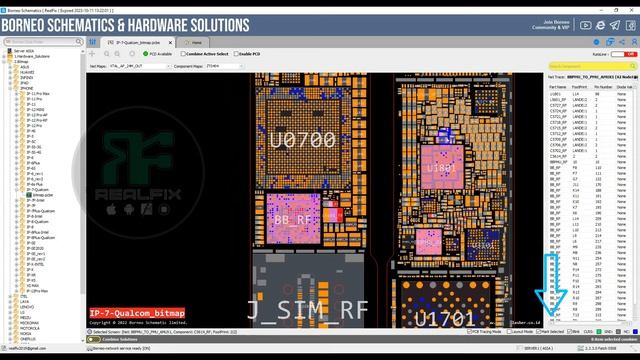This screenshot has width=640, height=360.
Task: Click the round reset view icon
Action: (132, 53)
